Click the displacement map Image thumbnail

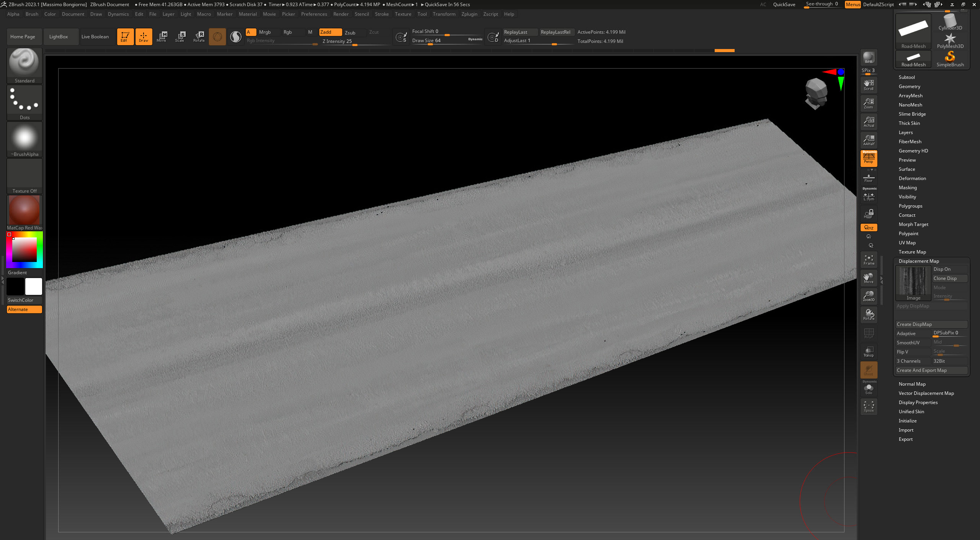coord(913,283)
